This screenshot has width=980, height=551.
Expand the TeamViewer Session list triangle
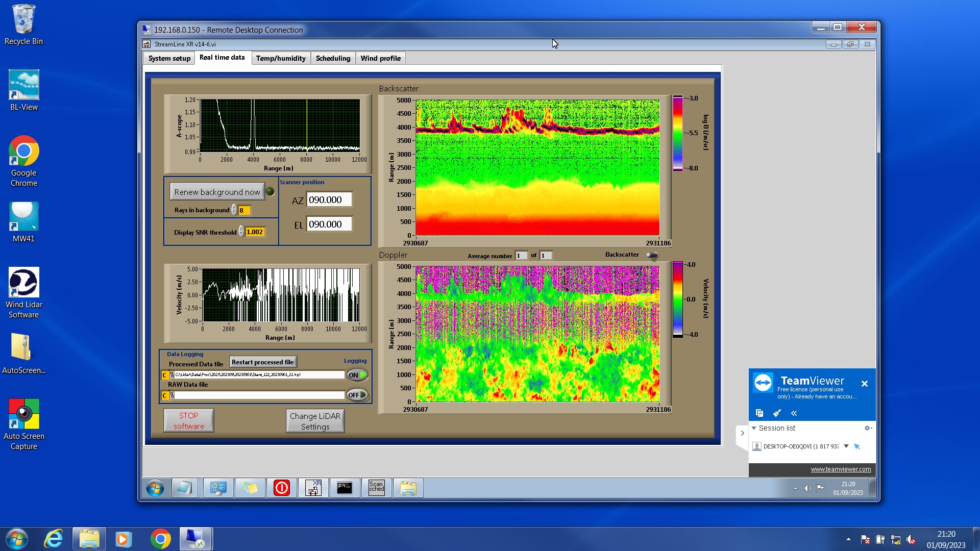pos(754,428)
